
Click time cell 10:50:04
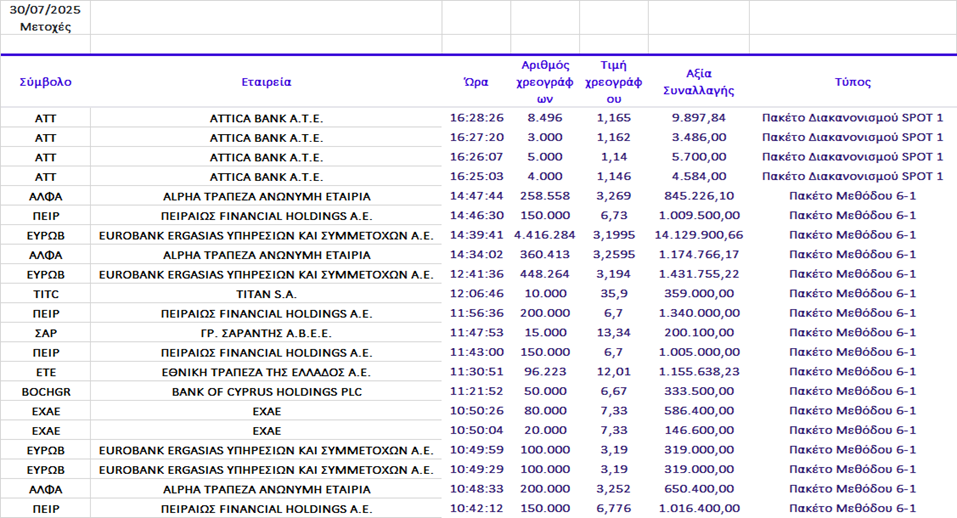click(477, 430)
